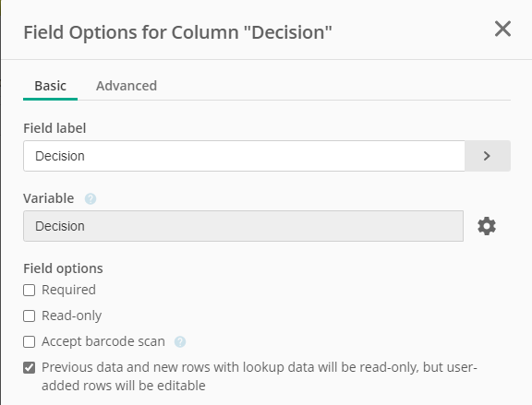This screenshot has height=405, width=532.
Task: Click the dialog title mentioning Column "Decision"
Action: click(x=177, y=32)
